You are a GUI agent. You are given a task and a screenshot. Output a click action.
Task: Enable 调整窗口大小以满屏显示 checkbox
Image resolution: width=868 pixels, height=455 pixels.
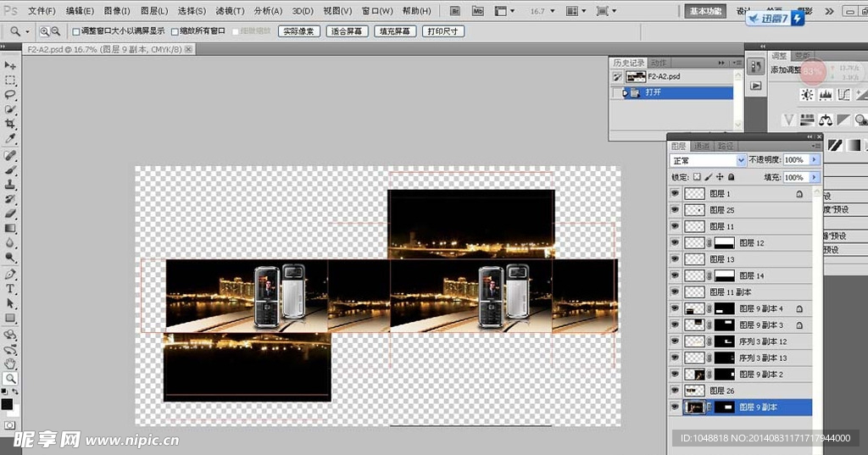(76, 31)
